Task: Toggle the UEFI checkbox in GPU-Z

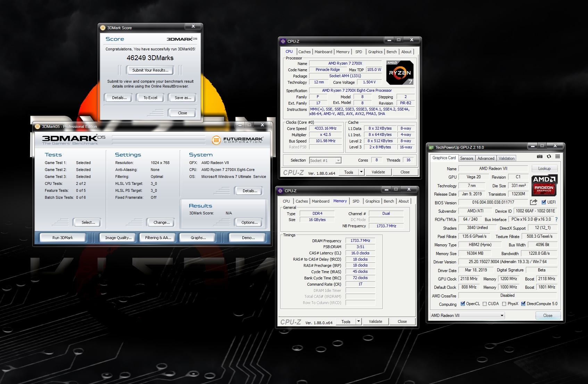Action: [x=544, y=202]
